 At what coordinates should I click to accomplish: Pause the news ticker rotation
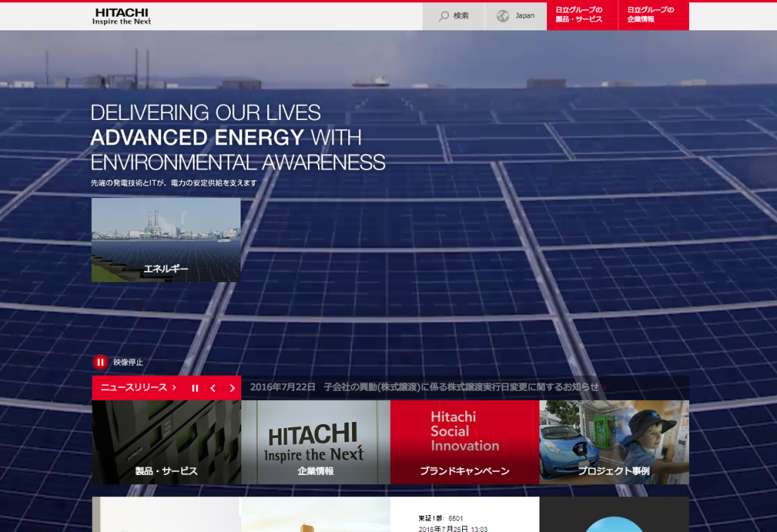pos(195,388)
